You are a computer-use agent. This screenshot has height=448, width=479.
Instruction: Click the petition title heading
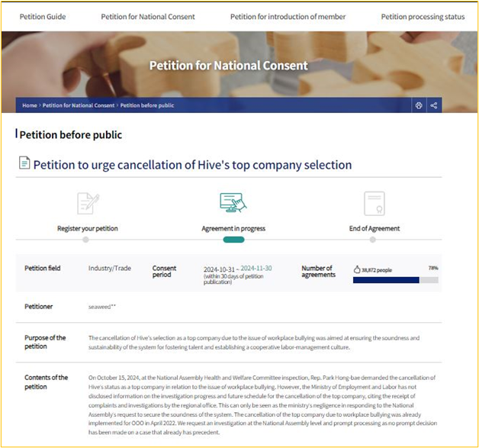tap(192, 165)
